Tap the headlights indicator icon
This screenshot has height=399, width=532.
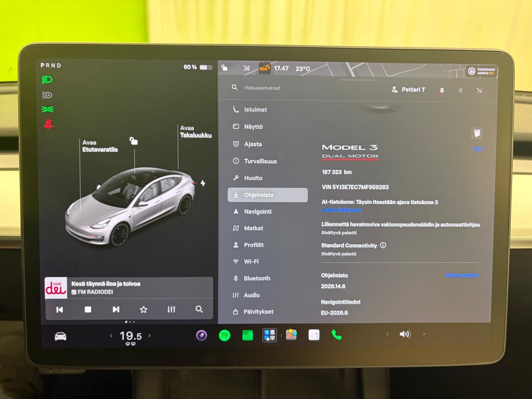coord(47,80)
